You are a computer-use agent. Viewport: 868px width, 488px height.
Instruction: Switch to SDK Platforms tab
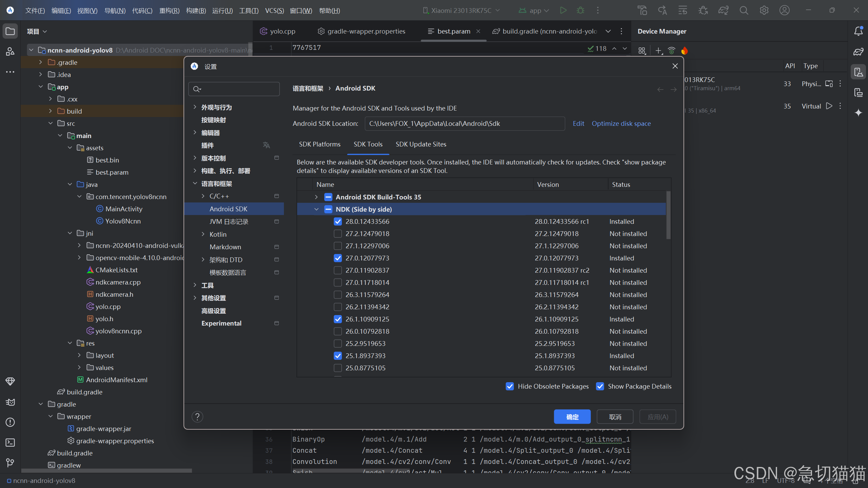(320, 144)
